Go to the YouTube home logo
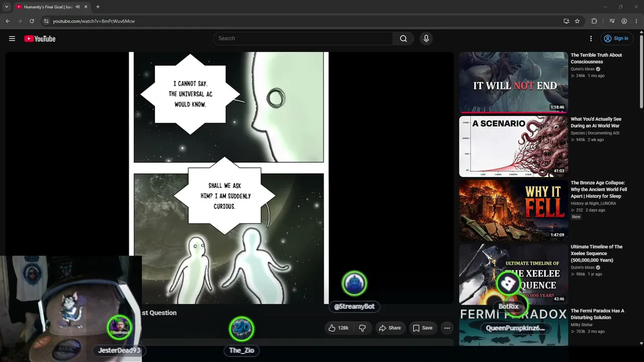644x362 pixels. coord(40,39)
